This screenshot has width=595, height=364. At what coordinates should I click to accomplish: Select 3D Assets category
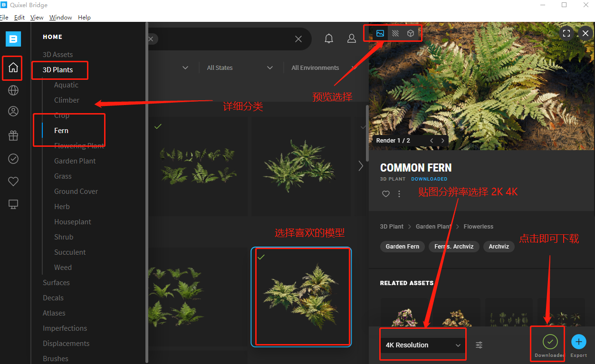click(58, 55)
